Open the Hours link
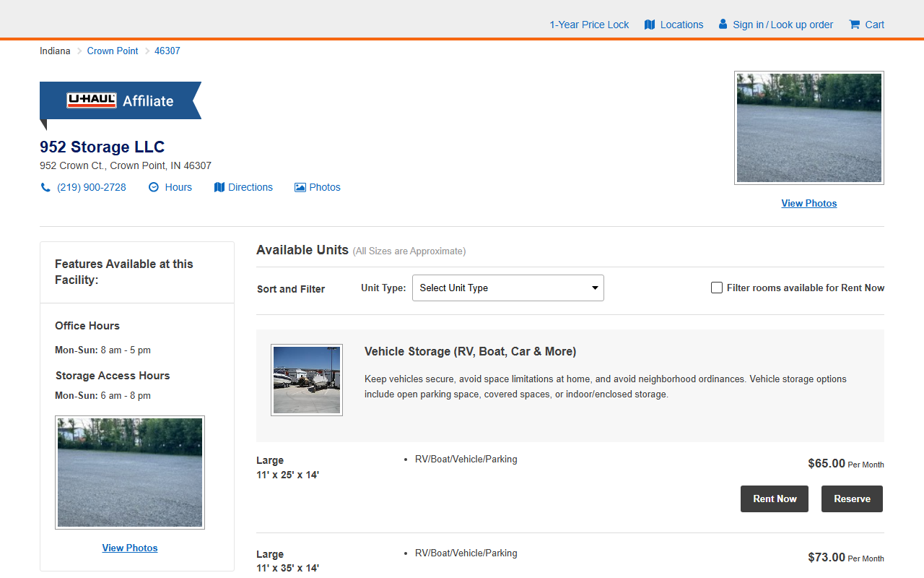Screen dimensions: 924x578 tap(178, 187)
